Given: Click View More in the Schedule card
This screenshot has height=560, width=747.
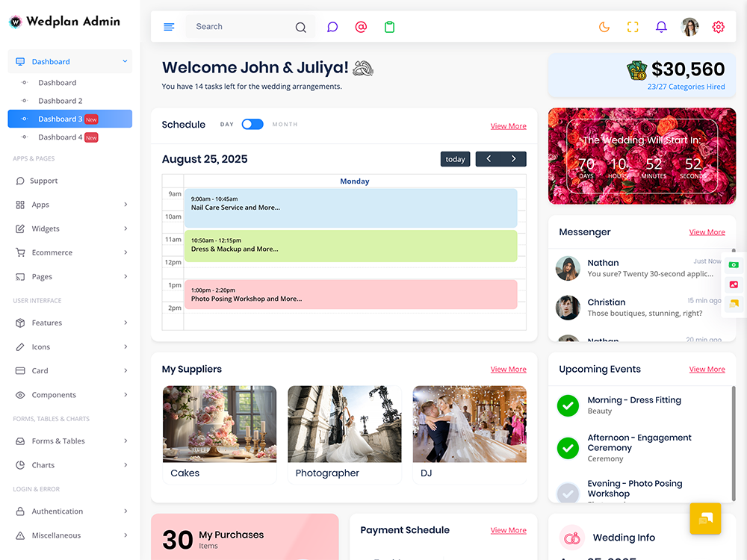Looking at the screenshot, I should (x=508, y=126).
